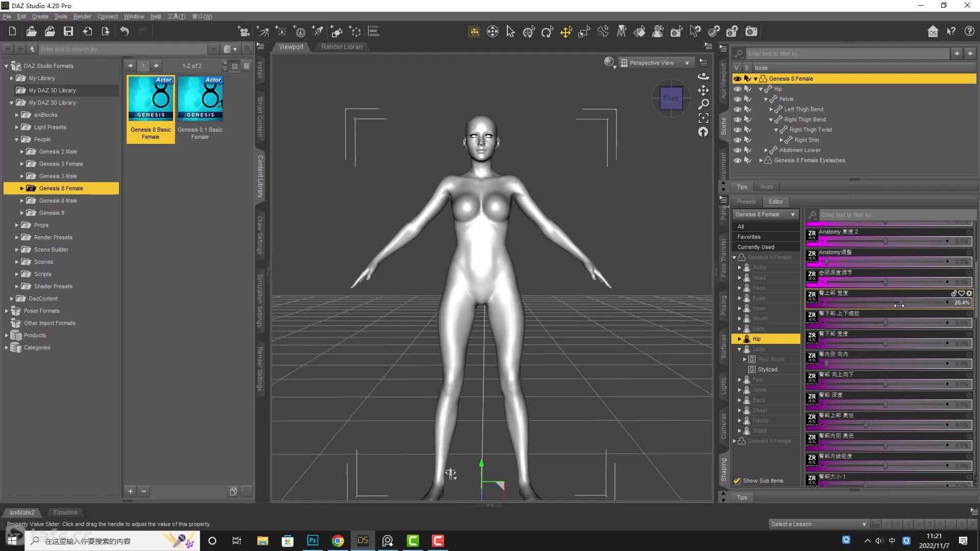Toggle selectability arrow for Right Thigh Twist
980x551 pixels.
pyautogui.click(x=748, y=130)
